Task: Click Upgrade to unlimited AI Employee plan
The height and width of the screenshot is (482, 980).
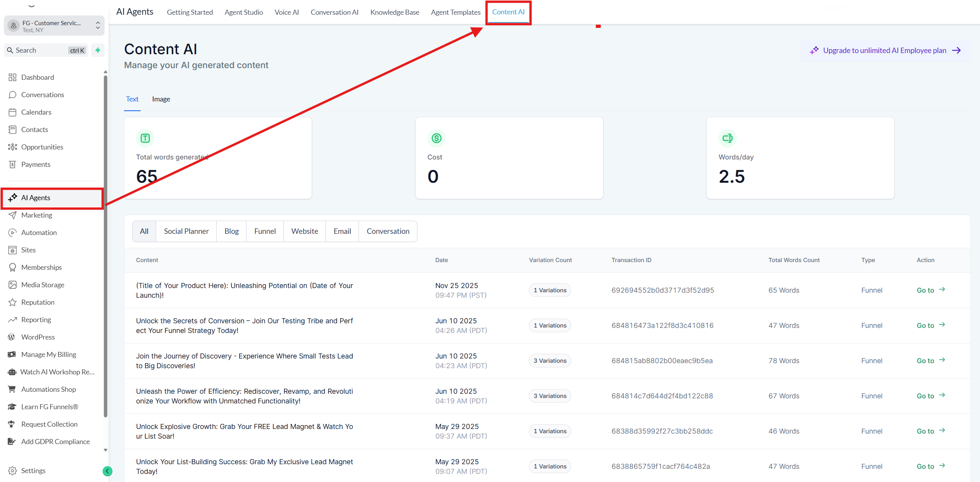Action: pyautogui.click(x=885, y=51)
